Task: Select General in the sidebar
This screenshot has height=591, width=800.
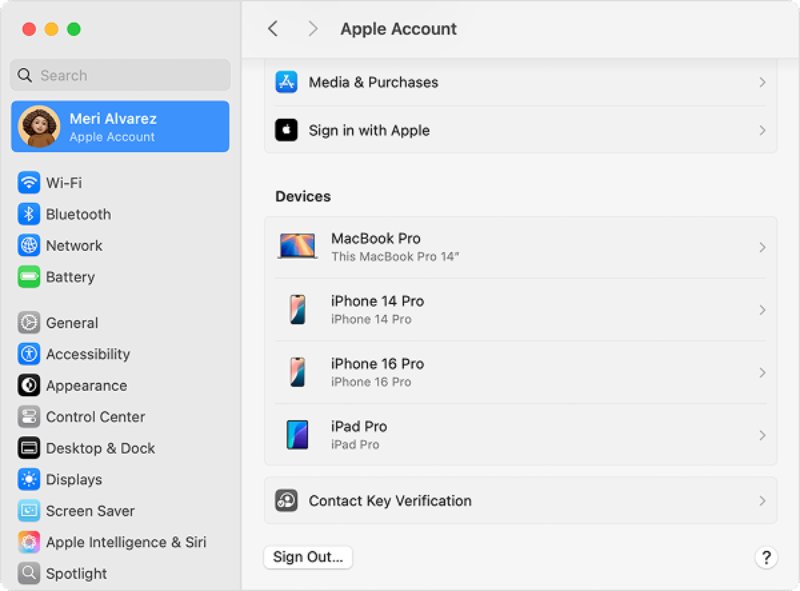Action: tap(31, 323)
